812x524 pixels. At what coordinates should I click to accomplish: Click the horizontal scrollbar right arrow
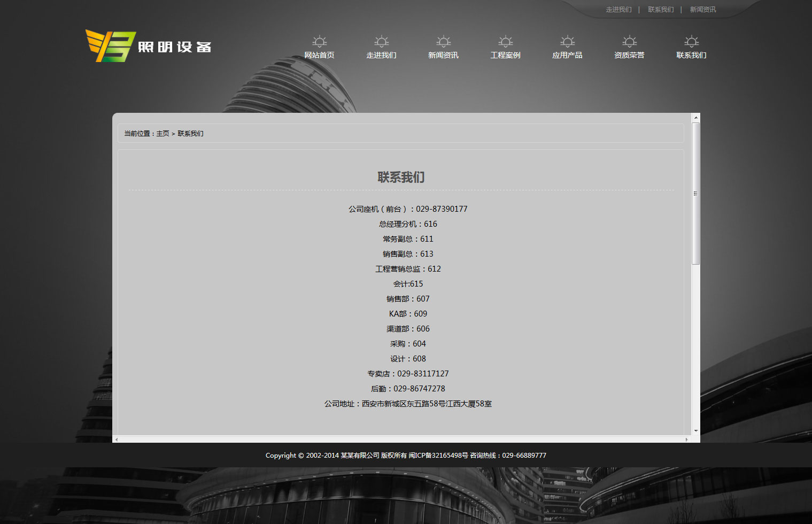pyautogui.click(x=687, y=440)
